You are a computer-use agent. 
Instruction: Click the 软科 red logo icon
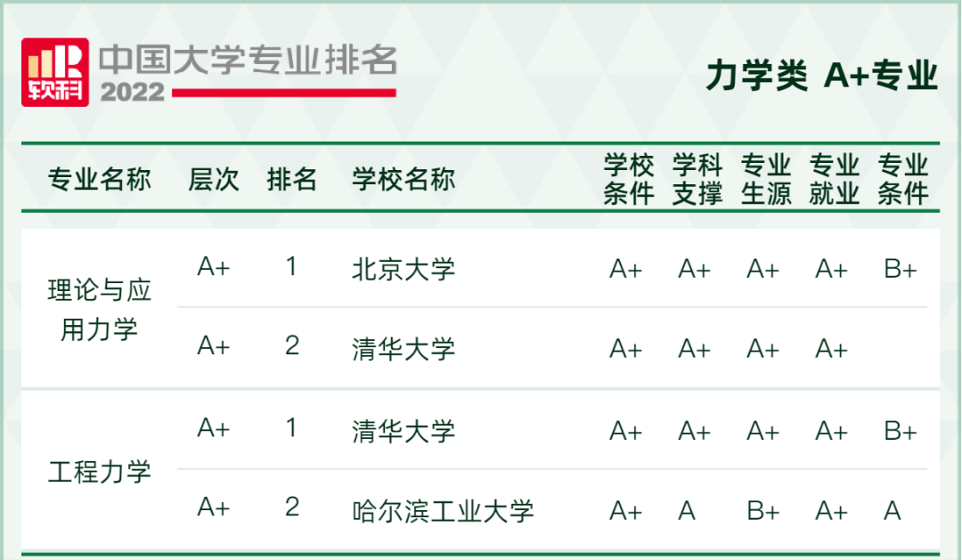pyautogui.click(x=55, y=73)
